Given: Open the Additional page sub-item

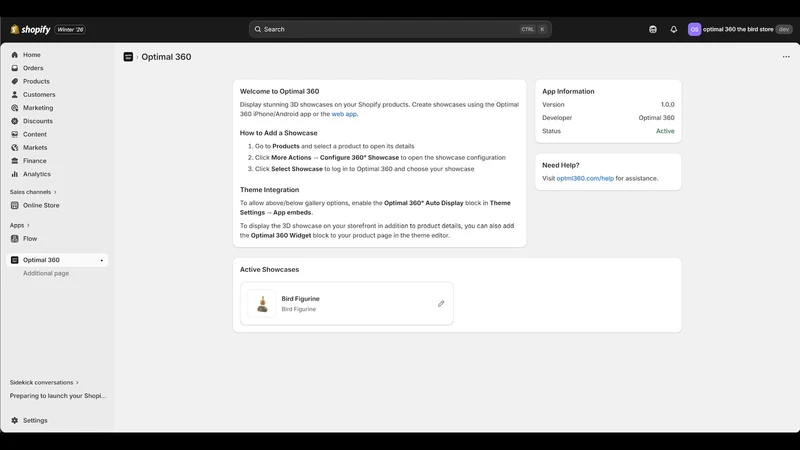Looking at the screenshot, I should pos(46,273).
